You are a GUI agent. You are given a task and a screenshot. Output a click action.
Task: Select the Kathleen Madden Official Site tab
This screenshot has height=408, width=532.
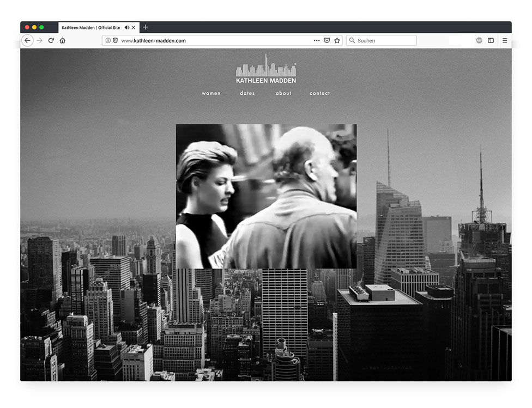pos(90,27)
